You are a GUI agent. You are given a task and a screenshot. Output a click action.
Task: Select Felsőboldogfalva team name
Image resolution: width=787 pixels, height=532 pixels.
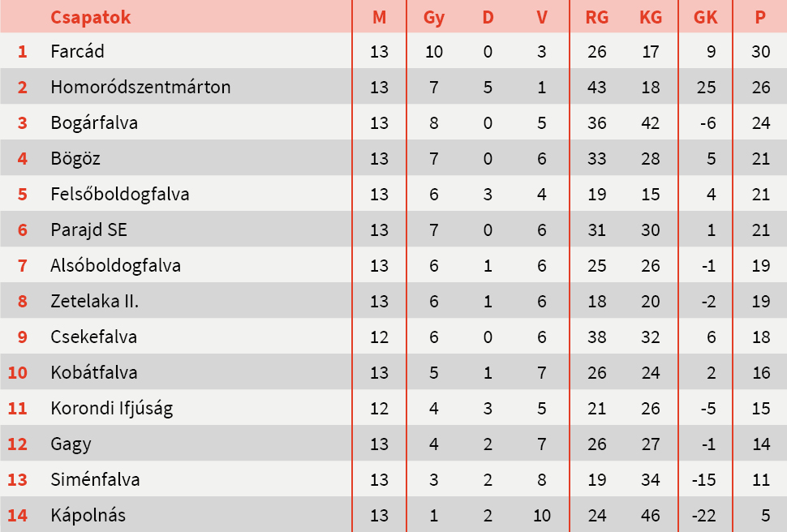coord(120,195)
